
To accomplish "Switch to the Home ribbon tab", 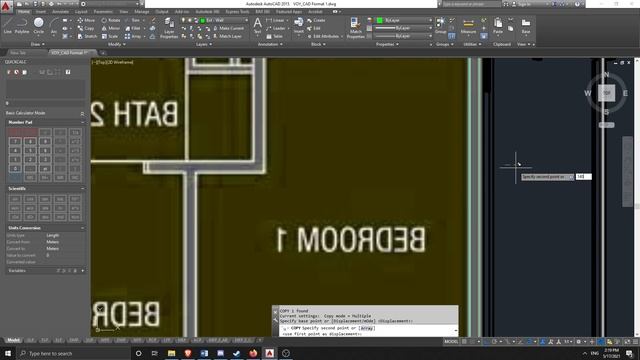I will (x=24, y=12).
